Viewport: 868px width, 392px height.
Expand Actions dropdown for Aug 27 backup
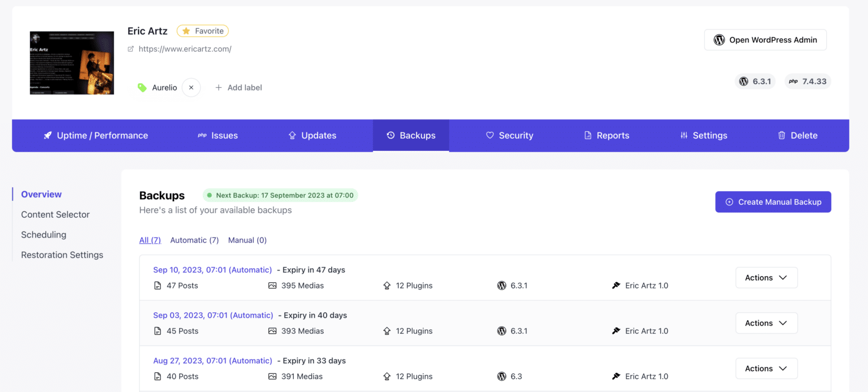[x=766, y=368]
